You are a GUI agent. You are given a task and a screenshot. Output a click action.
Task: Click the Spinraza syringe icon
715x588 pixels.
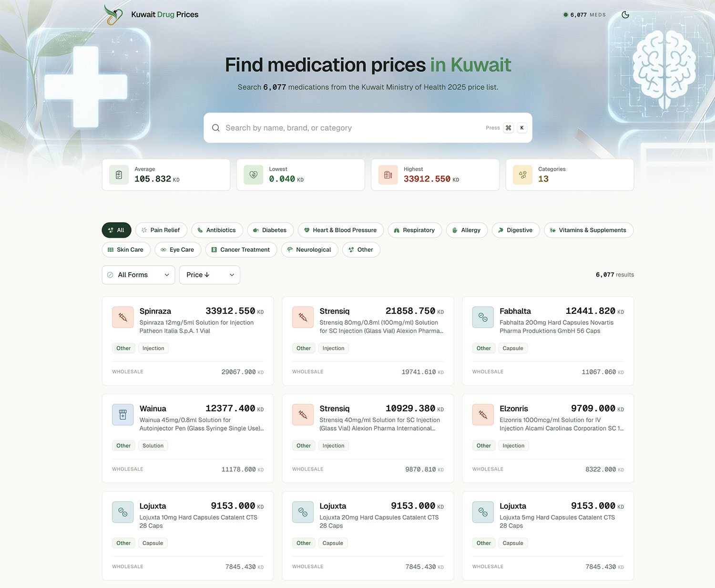click(123, 317)
